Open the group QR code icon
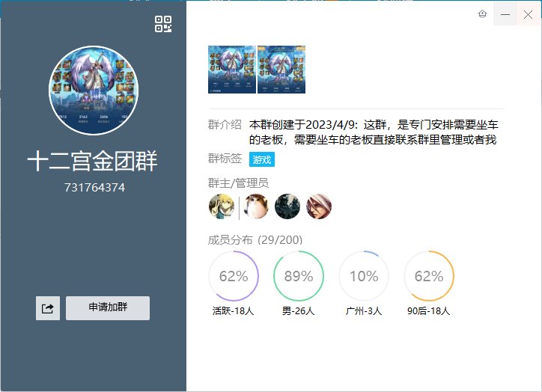 tap(163, 24)
